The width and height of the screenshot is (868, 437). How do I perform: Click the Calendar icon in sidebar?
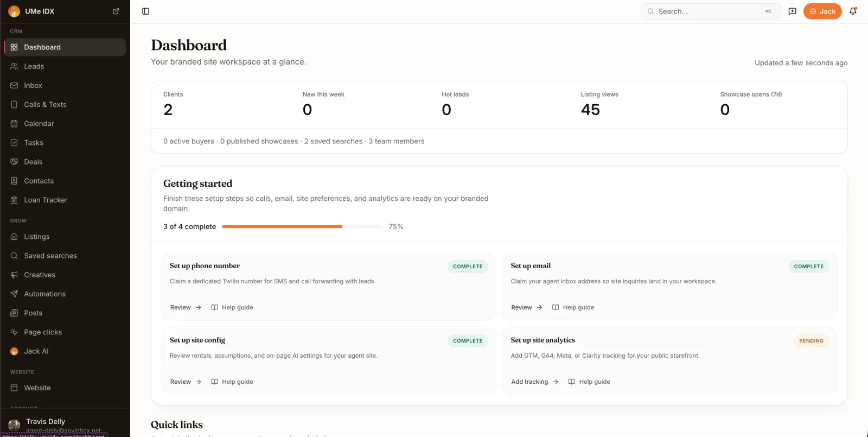click(14, 124)
